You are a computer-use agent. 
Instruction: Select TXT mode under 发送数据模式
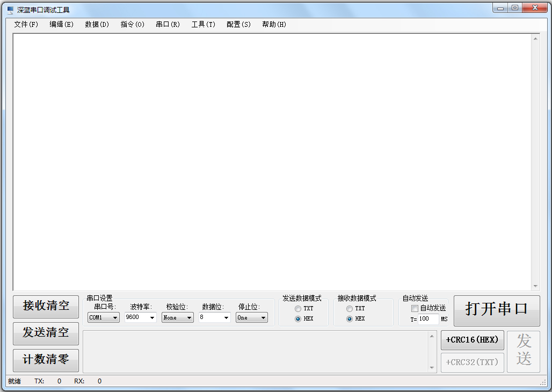click(x=298, y=308)
